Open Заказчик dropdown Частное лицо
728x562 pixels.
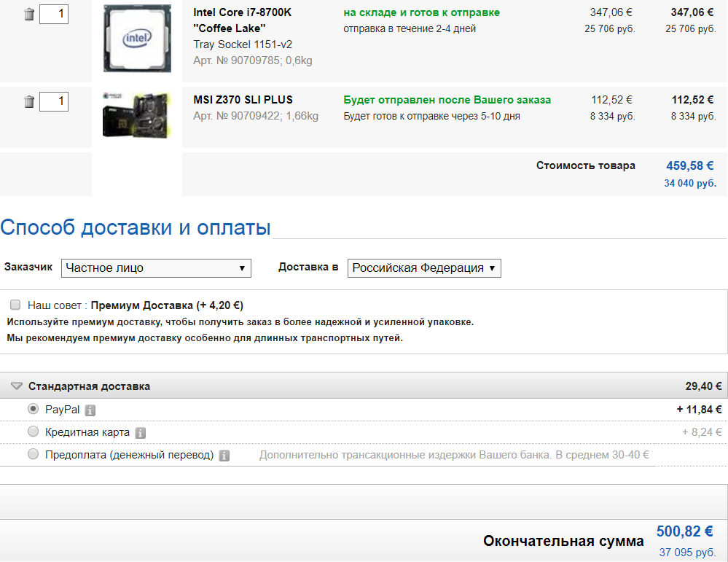click(156, 268)
